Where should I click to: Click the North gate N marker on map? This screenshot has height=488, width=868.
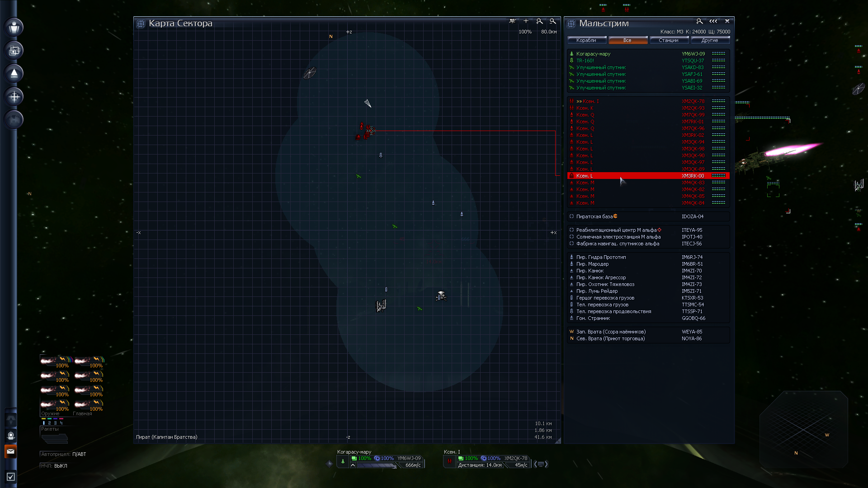coord(331,37)
